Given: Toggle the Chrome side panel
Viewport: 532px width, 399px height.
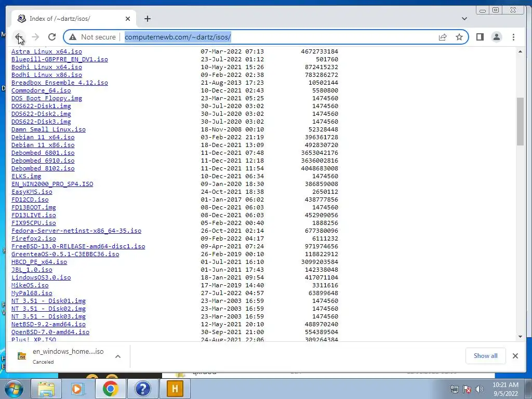Looking at the screenshot, I should click(480, 37).
